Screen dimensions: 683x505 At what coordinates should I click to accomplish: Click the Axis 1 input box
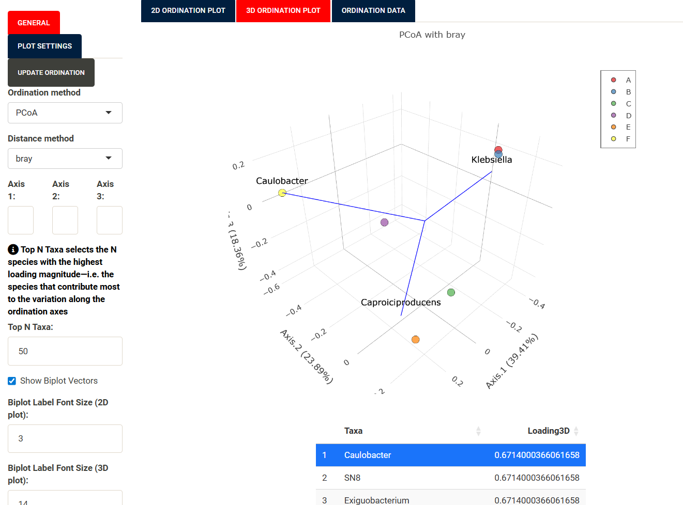pyautogui.click(x=21, y=220)
